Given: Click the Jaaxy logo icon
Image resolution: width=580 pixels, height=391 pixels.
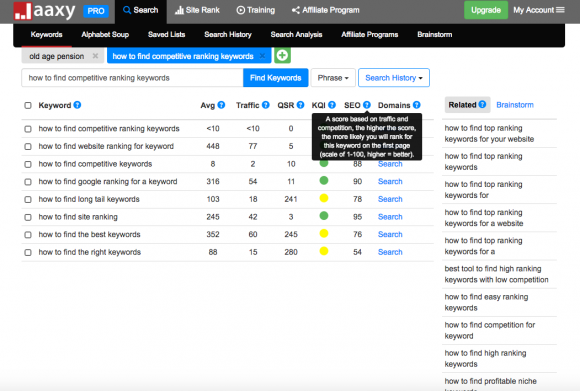Looking at the screenshot, I should tap(23, 11).
